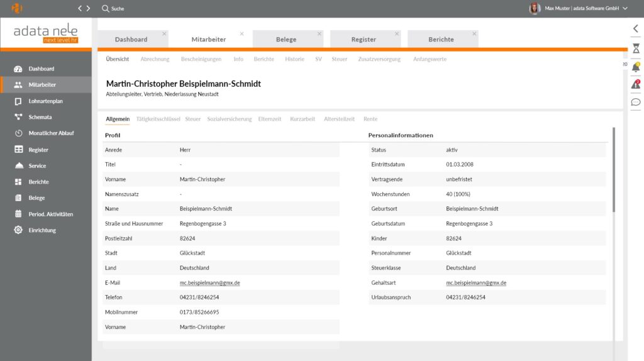Select the Mitarbeiter top tab
644x361 pixels.
209,40
